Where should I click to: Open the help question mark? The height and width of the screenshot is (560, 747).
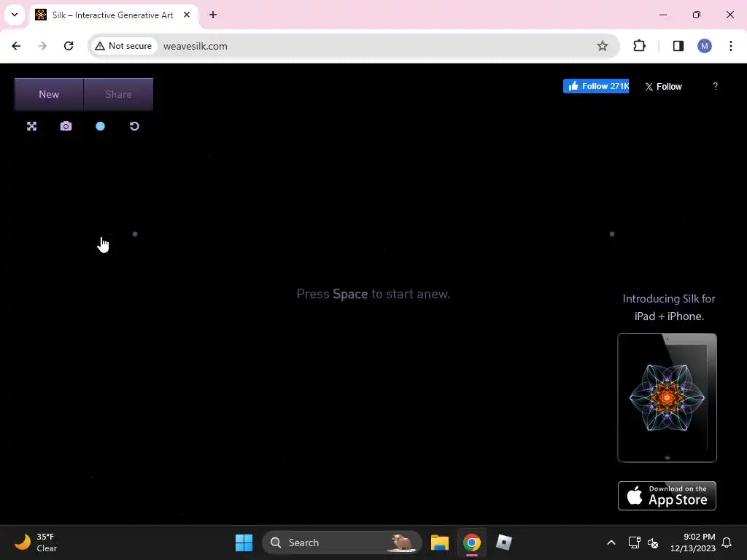pos(715,86)
